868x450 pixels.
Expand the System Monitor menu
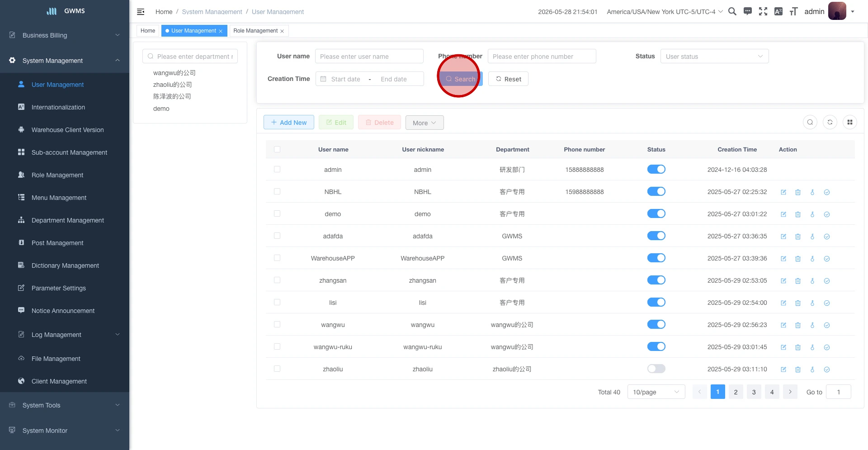click(65, 431)
